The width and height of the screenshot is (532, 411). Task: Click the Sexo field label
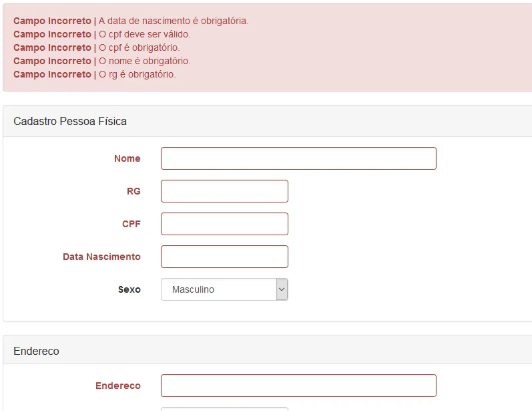click(129, 289)
